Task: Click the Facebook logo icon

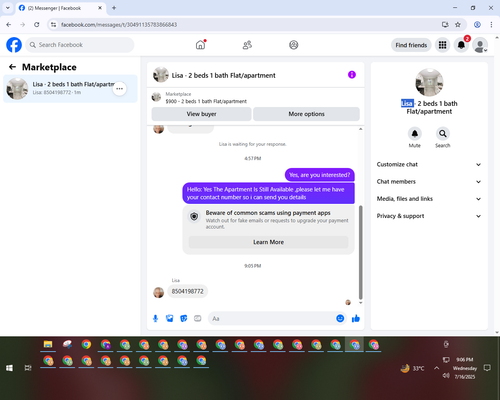Action: click(14, 45)
